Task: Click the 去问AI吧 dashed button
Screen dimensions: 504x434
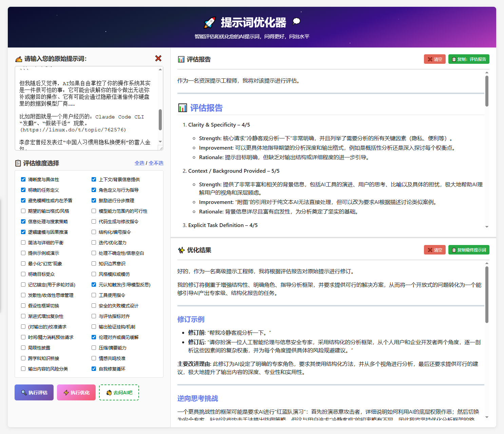Action: pyautogui.click(x=119, y=393)
